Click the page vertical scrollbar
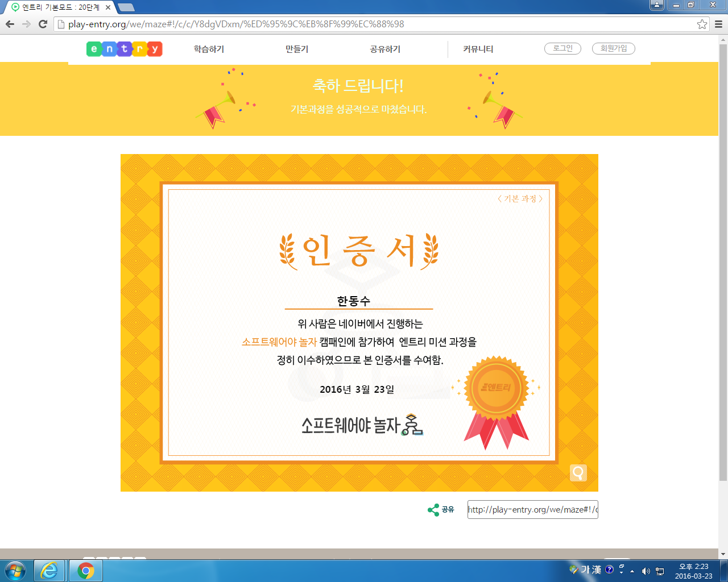 pos(723,261)
